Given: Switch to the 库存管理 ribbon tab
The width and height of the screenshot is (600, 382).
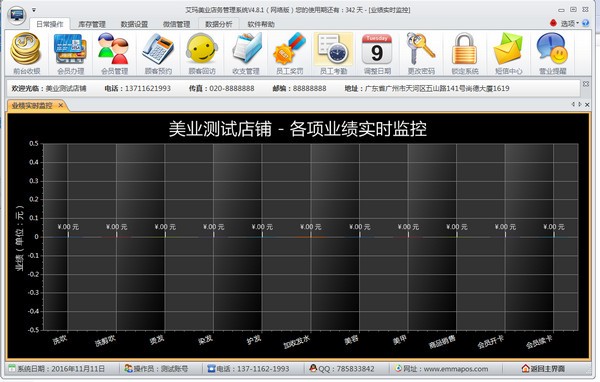Looking at the screenshot, I should (91, 24).
